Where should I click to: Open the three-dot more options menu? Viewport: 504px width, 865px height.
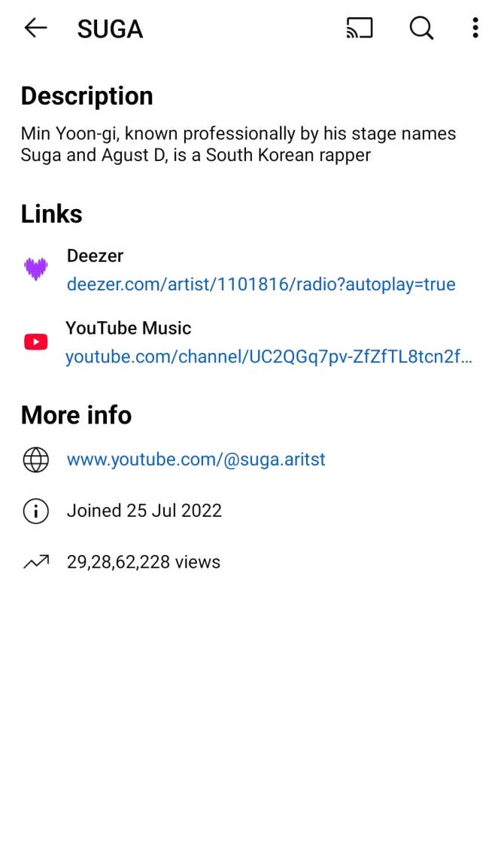point(475,29)
